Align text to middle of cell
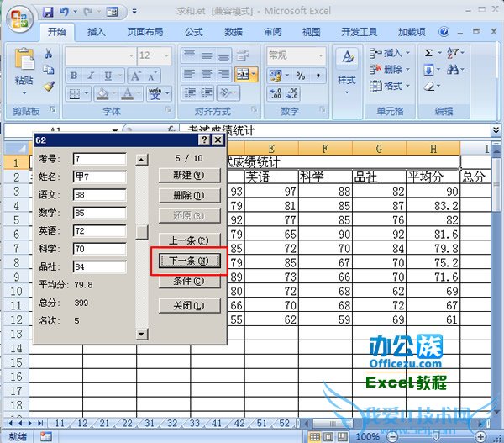 pyautogui.click(x=207, y=55)
